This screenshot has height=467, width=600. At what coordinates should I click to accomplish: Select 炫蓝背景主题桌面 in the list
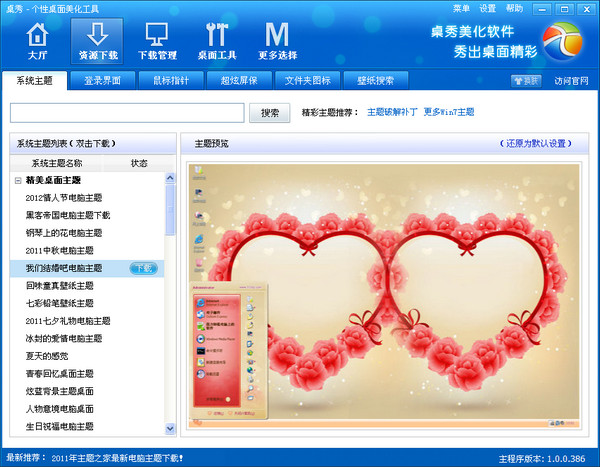point(59,392)
